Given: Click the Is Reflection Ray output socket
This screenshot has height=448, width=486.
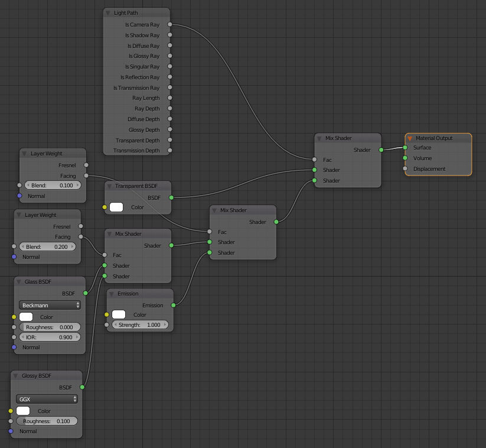Looking at the screenshot, I should 170,77.
